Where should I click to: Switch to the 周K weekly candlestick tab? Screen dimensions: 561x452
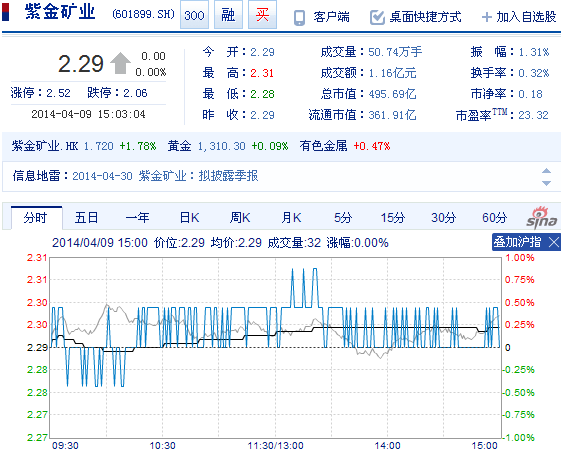(x=240, y=218)
